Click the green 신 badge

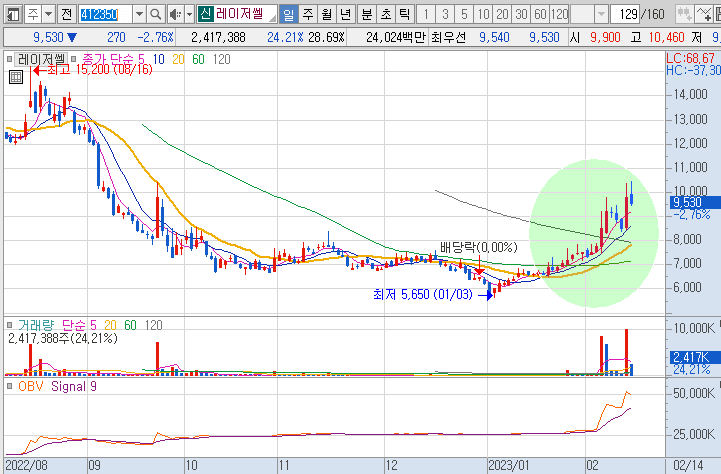pyautogui.click(x=205, y=14)
